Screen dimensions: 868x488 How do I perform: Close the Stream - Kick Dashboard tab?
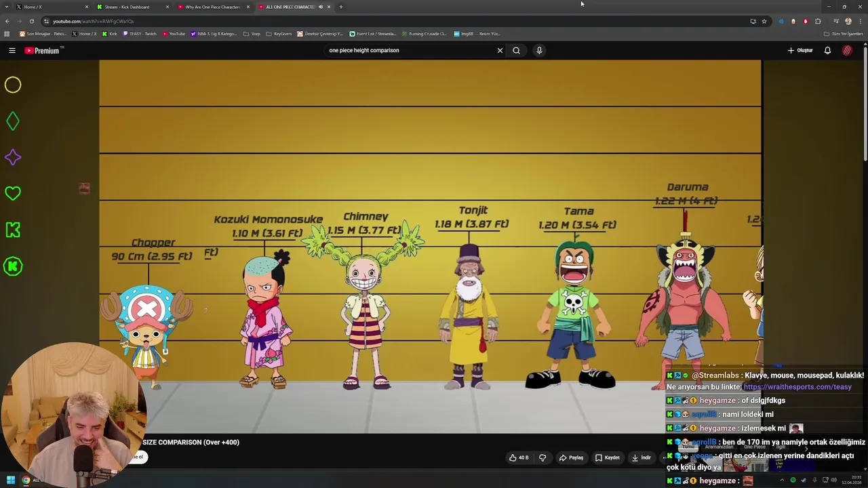tap(167, 7)
